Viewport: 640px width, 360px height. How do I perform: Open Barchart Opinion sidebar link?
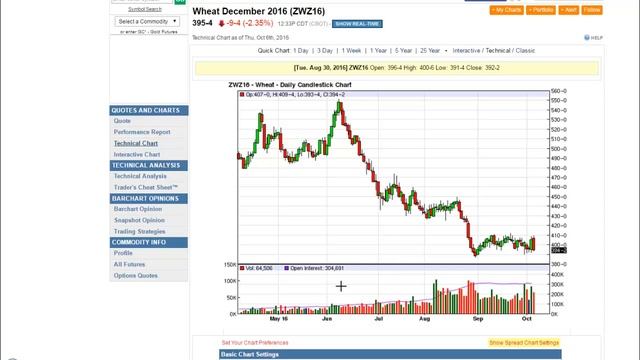138,209
